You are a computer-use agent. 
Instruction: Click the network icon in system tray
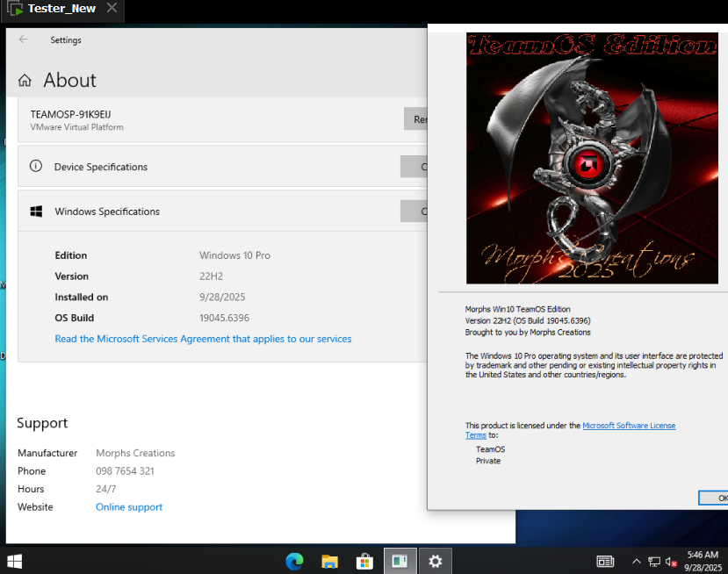click(654, 562)
